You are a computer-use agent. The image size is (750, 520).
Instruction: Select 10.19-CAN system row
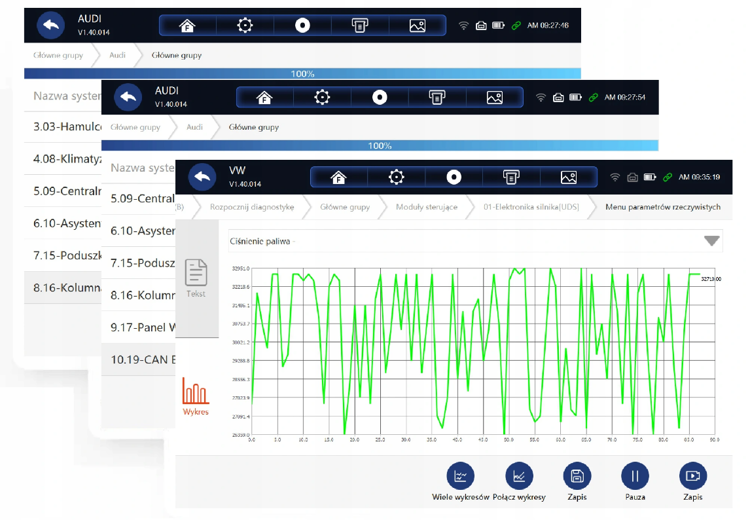139,359
